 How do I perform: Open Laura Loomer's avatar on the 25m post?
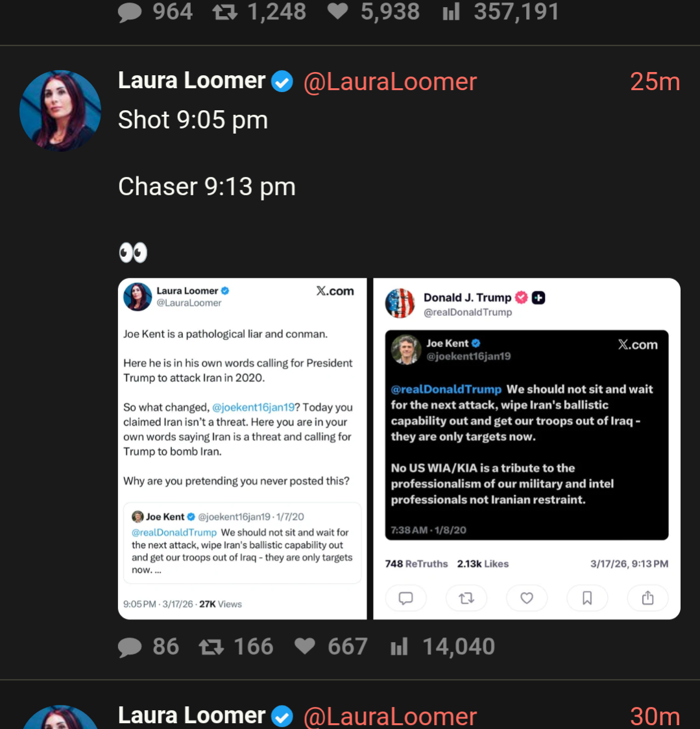[x=60, y=111]
